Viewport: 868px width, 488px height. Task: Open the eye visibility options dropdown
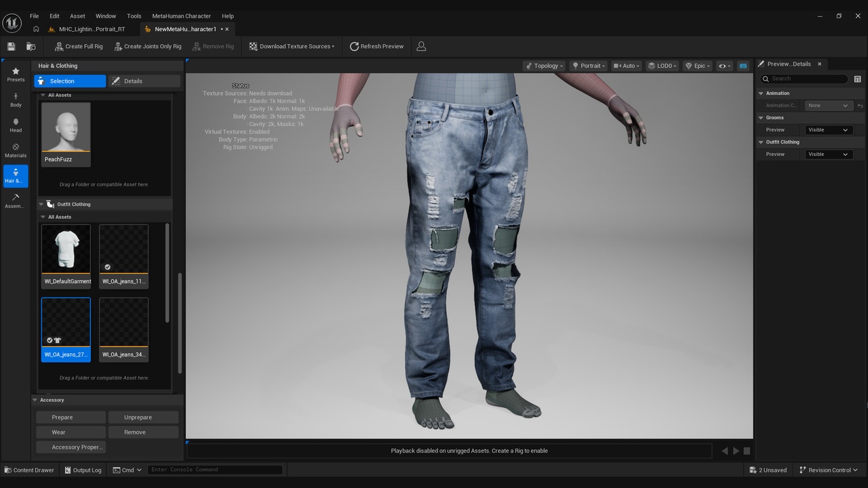(x=725, y=66)
